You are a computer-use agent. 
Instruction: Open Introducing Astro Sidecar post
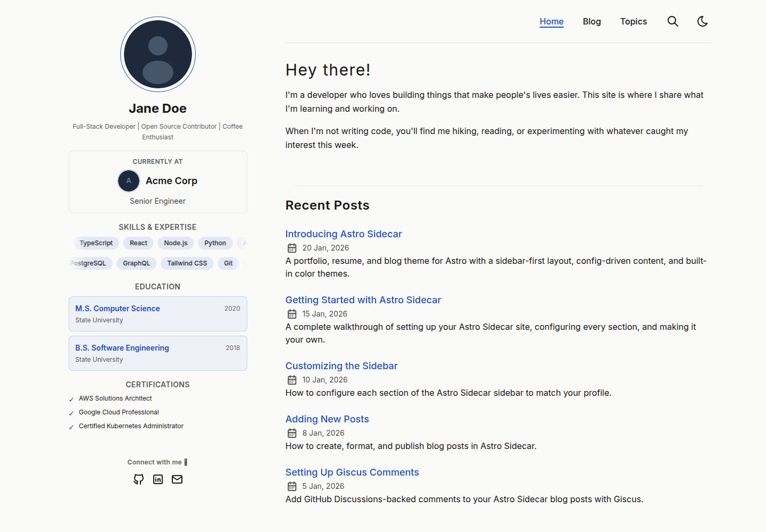pyautogui.click(x=344, y=234)
